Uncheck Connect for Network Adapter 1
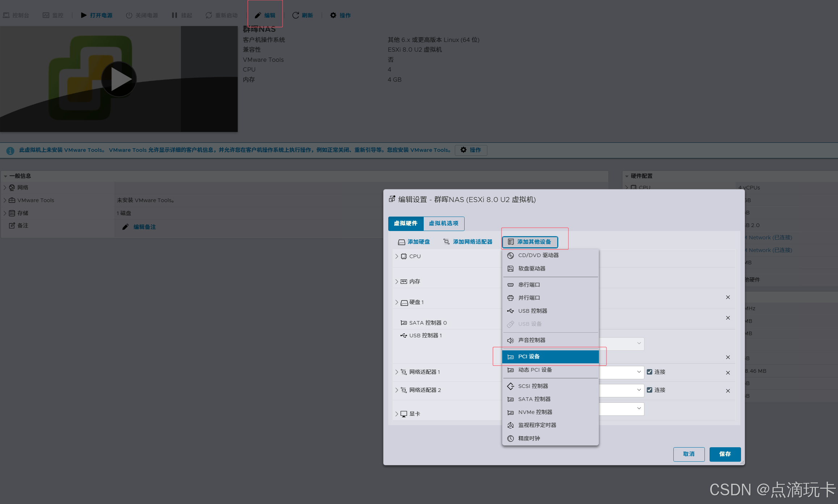The height and width of the screenshot is (504, 838). click(x=649, y=372)
